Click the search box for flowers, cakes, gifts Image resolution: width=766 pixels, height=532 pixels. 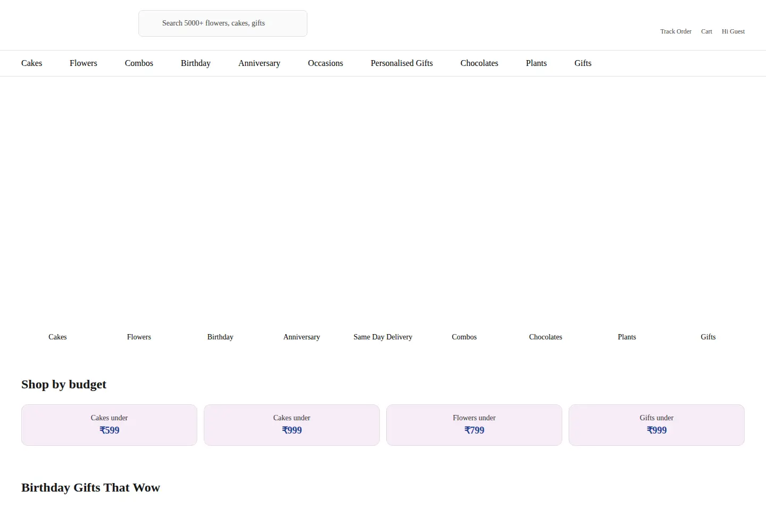click(x=222, y=23)
